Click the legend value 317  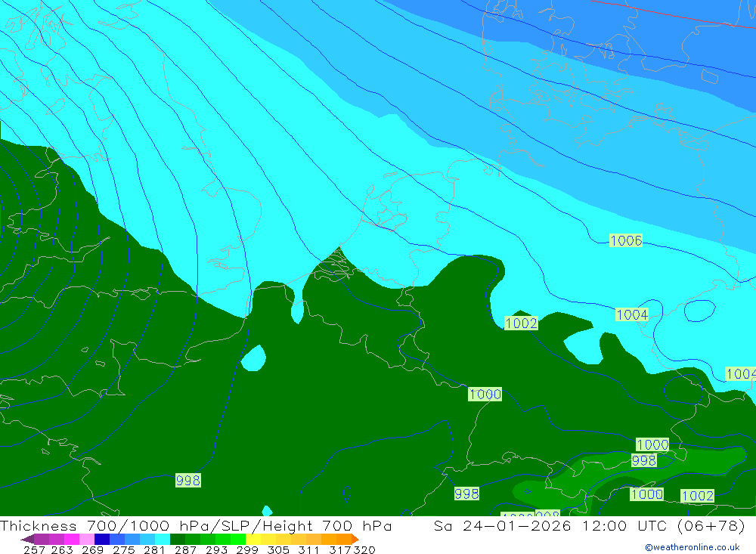[340, 550]
